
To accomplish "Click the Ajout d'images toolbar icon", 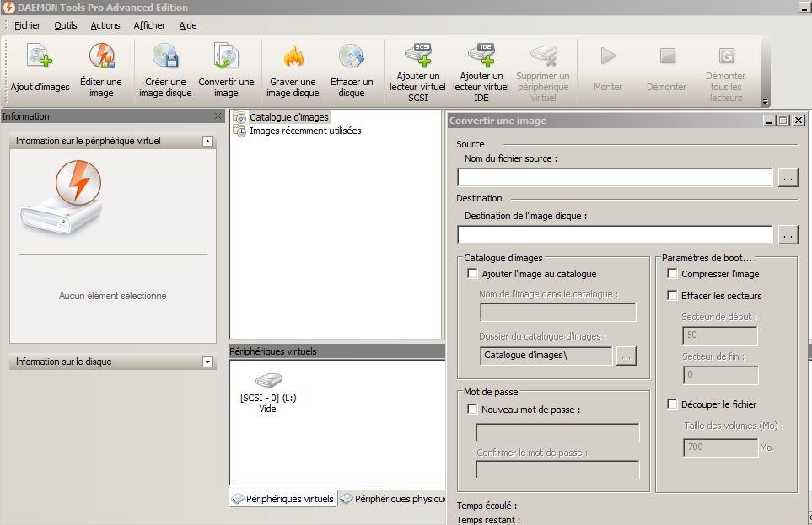I will 40,56.
